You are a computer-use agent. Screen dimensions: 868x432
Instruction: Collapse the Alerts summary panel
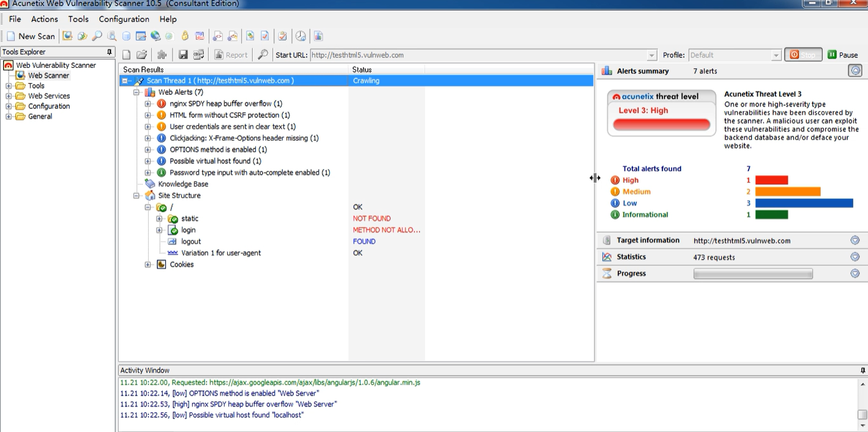click(x=855, y=71)
